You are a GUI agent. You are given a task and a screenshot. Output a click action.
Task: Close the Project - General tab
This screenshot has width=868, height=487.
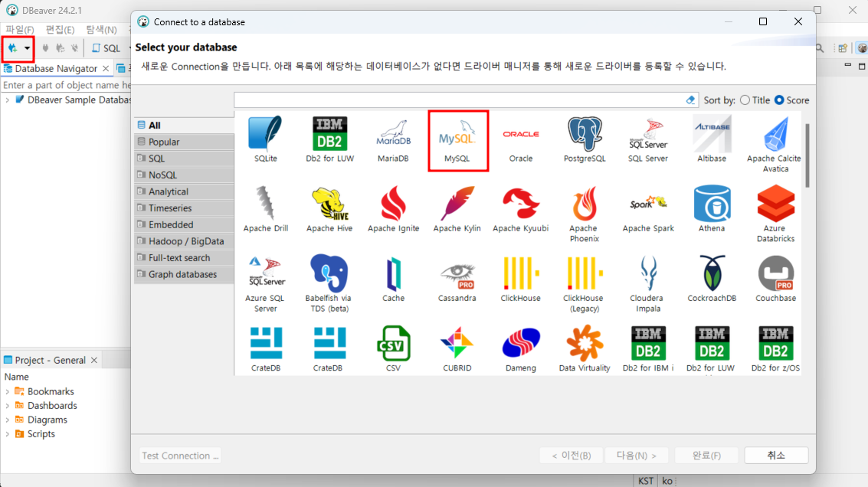(x=94, y=360)
